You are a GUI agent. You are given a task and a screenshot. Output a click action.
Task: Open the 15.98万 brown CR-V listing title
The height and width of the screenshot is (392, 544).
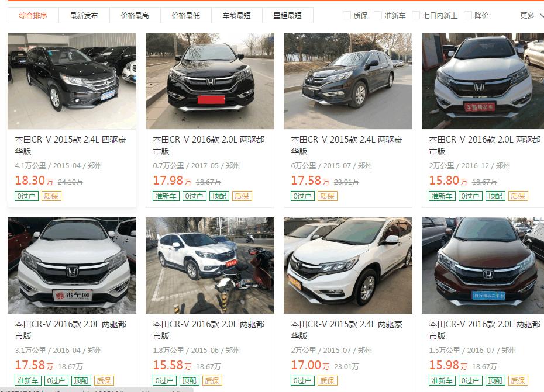point(485,329)
